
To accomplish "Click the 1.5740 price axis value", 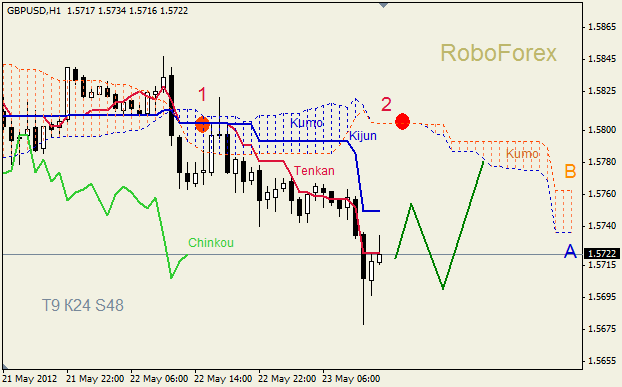I will pos(602,226).
